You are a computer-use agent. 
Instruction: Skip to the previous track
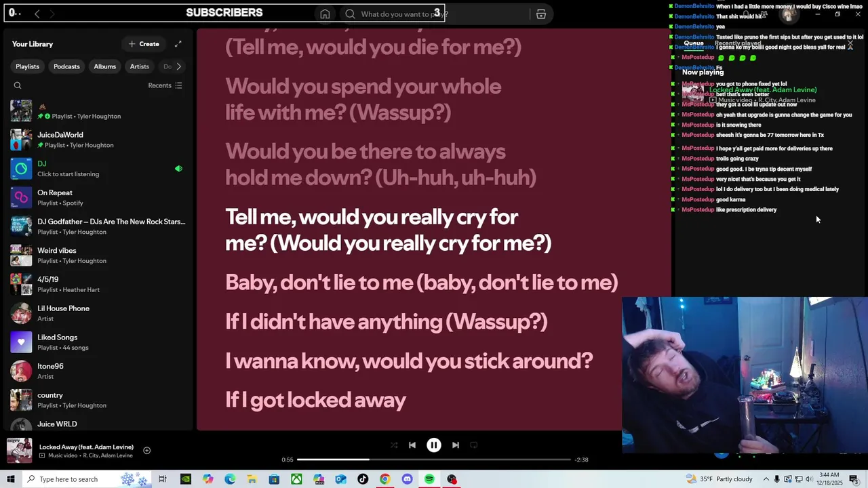tap(412, 445)
